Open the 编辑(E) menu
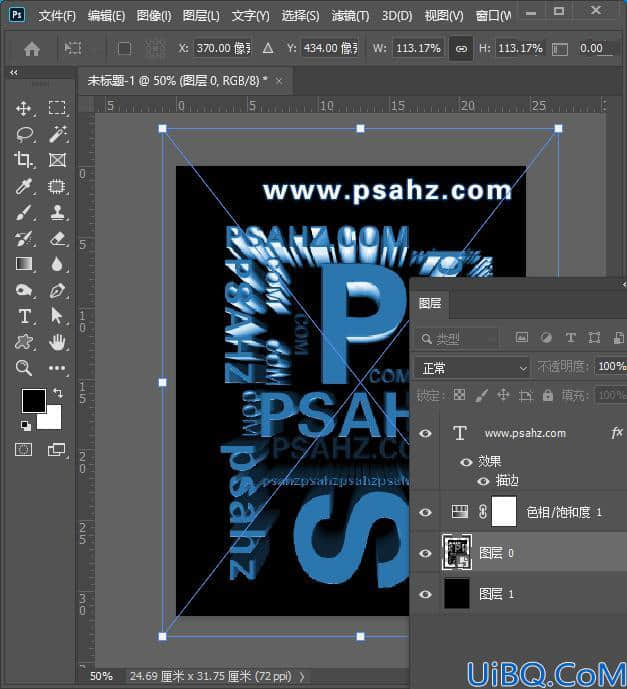Viewport: 627px width, 689px height. click(106, 16)
